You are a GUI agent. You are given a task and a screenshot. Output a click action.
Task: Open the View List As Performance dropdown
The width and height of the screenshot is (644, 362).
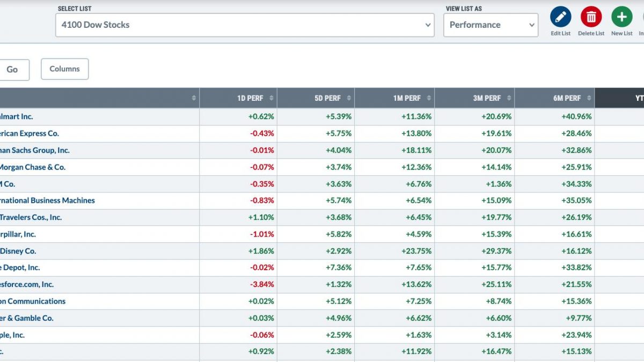point(491,25)
